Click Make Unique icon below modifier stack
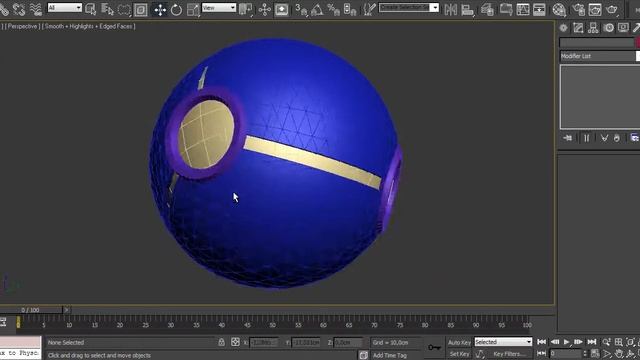The image size is (640, 360). point(604,138)
